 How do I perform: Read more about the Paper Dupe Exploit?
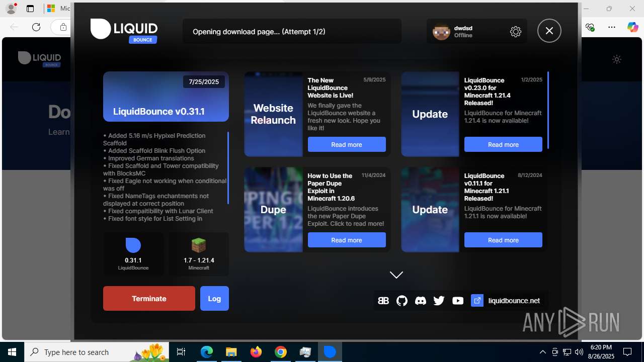tap(347, 240)
